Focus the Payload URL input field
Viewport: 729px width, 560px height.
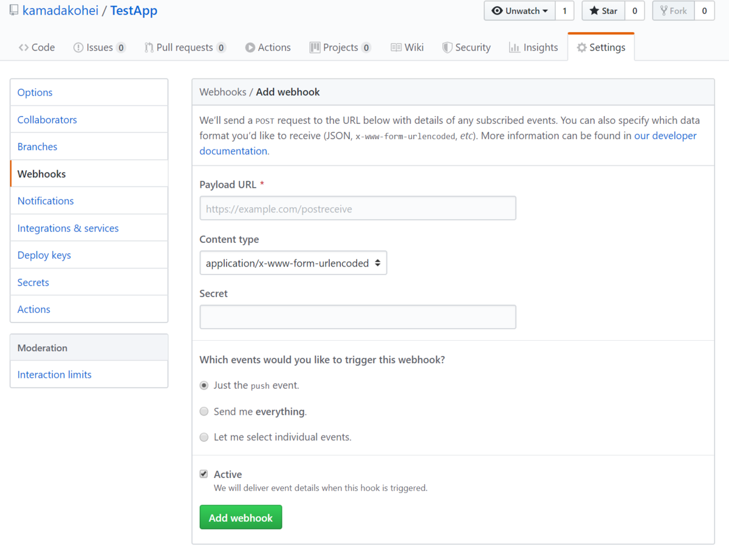(x=358, y=208)
